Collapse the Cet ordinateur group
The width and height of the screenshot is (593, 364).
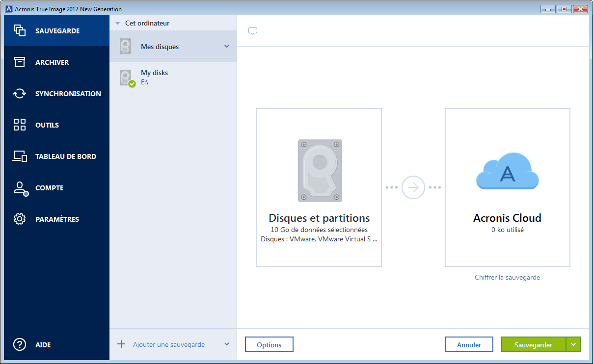click(x=116, y=23)
